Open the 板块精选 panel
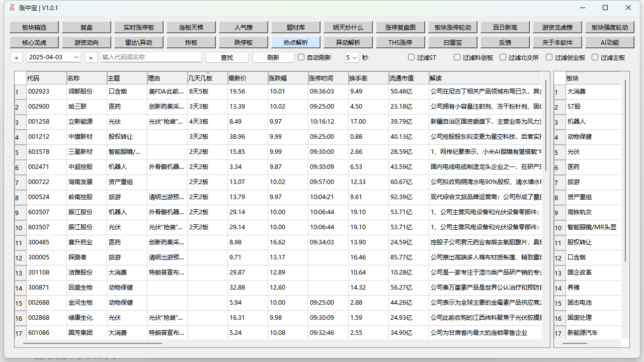Screen dimensions: 644x362 (33, 27)
